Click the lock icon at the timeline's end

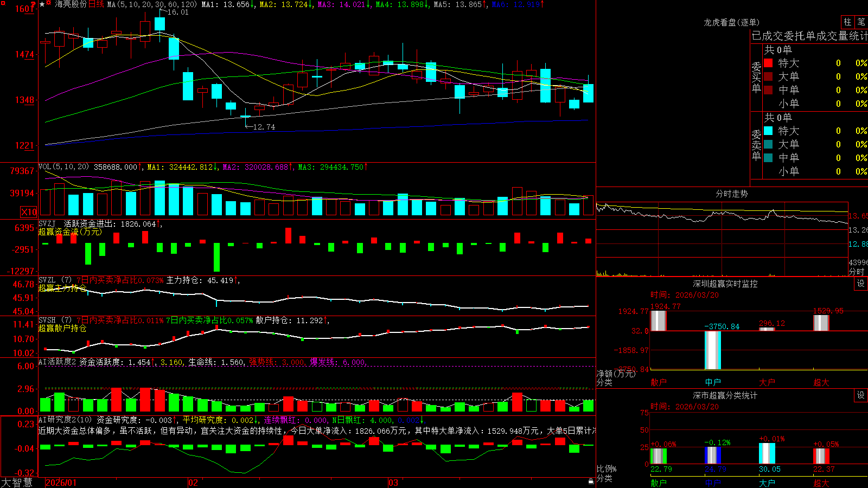point(591,481)
